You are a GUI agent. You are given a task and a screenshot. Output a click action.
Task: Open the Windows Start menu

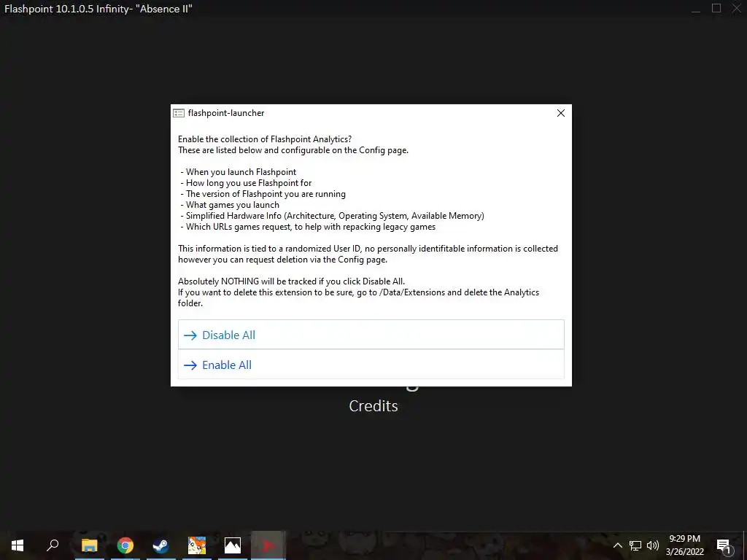(x=18, y=545)
